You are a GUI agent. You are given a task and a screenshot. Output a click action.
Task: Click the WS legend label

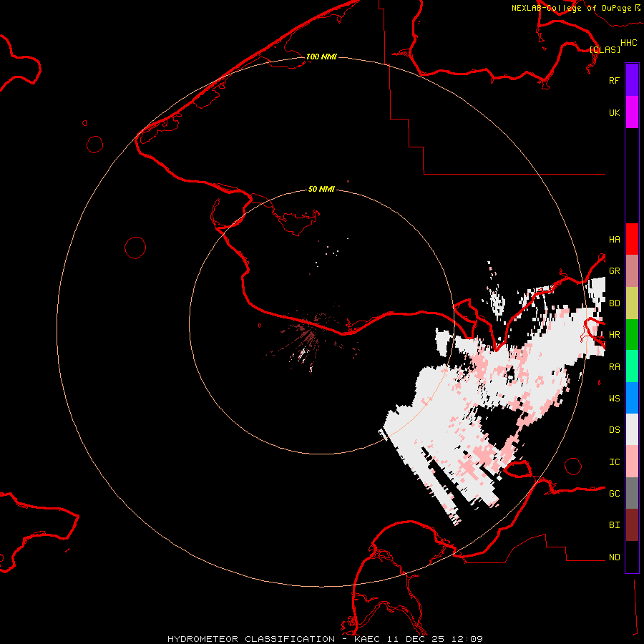(x=614, y=399)
